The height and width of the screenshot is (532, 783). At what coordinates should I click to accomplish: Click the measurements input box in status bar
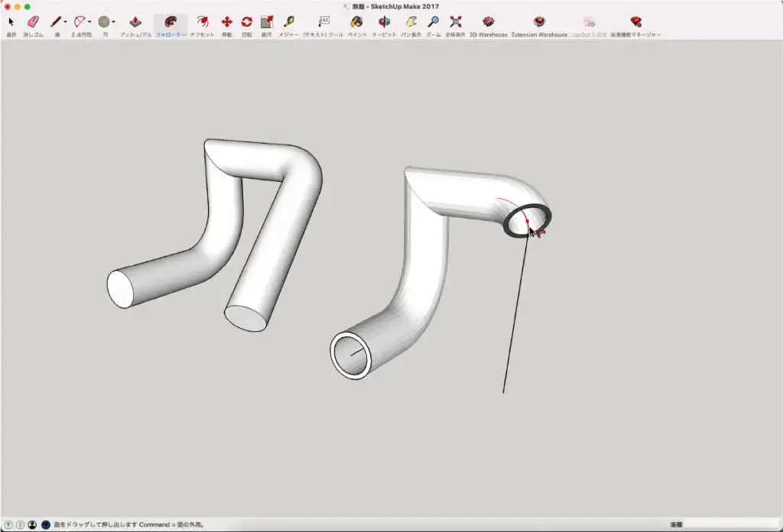coord(730,525)
